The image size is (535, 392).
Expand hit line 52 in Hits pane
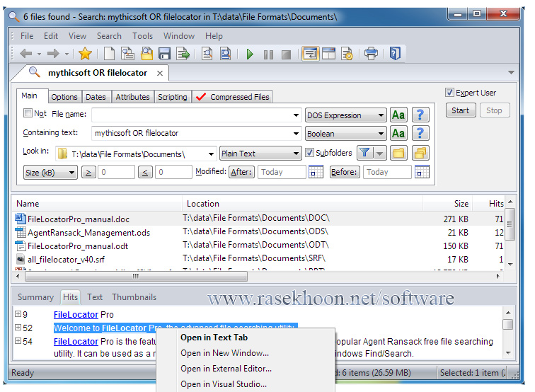coord(18,328)
